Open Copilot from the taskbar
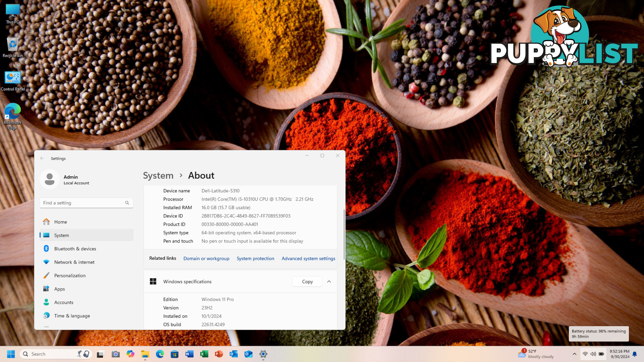644x362 pixels. coord(130,354)
